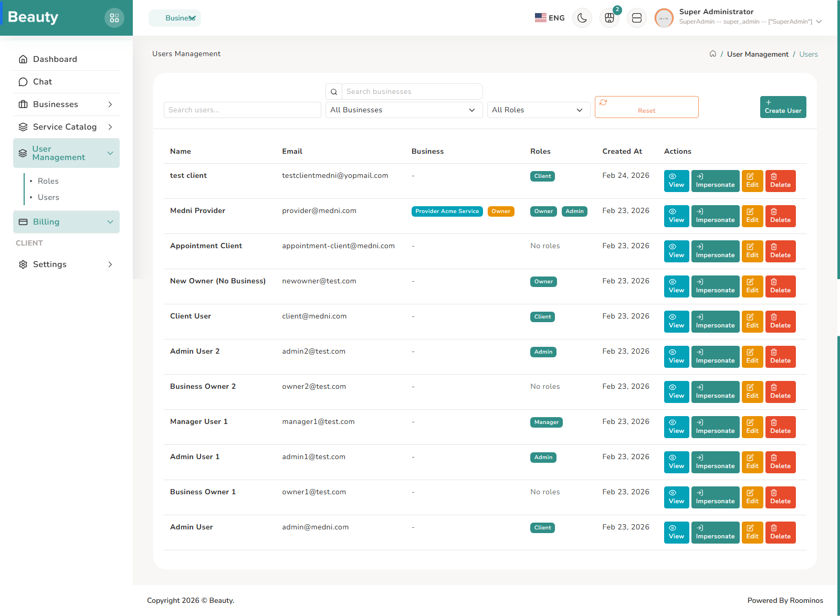Open notifications via the store icon badge
The image size is (840, 616).
click(609, 17)
